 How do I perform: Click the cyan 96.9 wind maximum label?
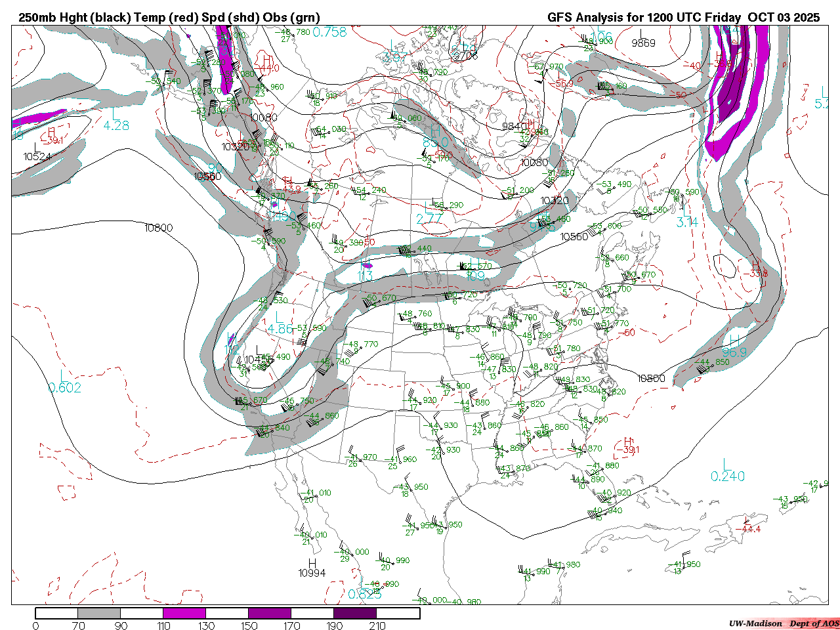point(734,352)
